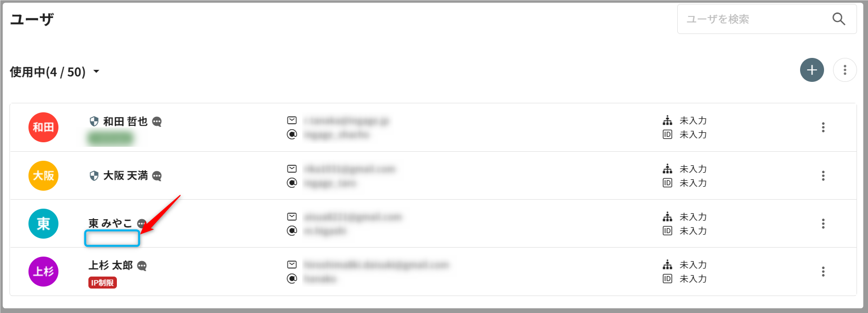Click chat bubble icon next to 和田 哲也
868x313 pixels.
[x=157, y=122]
